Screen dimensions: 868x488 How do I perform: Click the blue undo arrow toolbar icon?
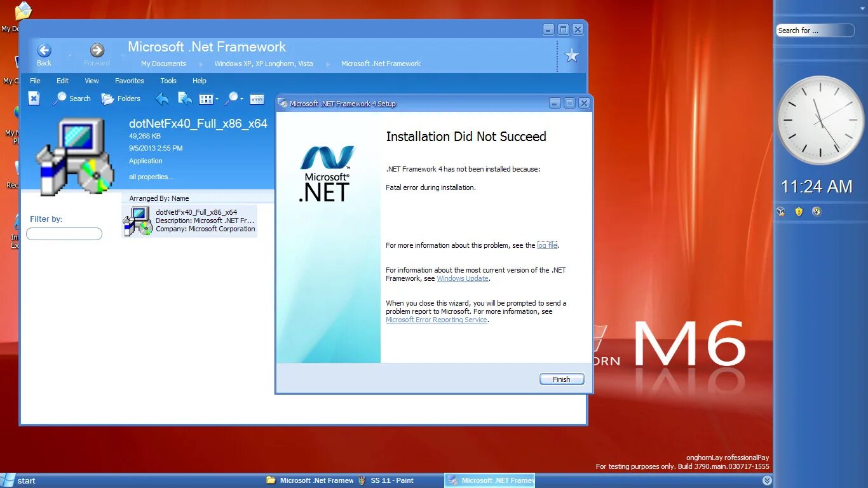[x=163, y=98]
